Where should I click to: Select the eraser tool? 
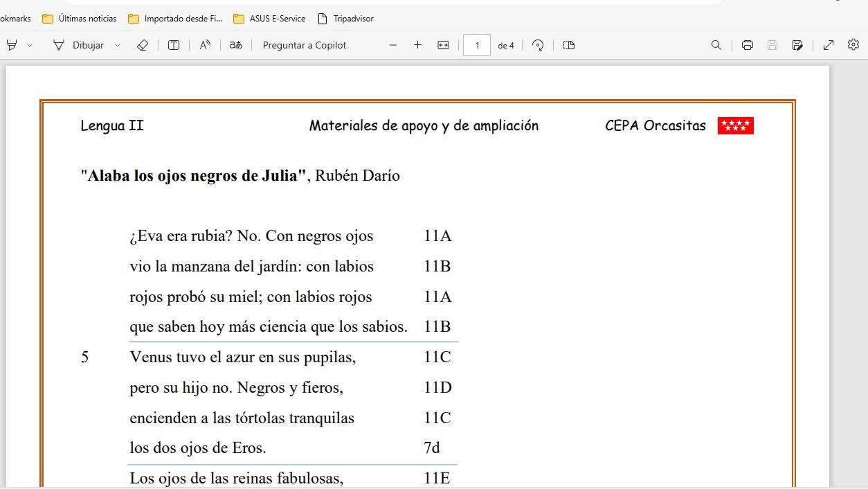tap(143, 45)
